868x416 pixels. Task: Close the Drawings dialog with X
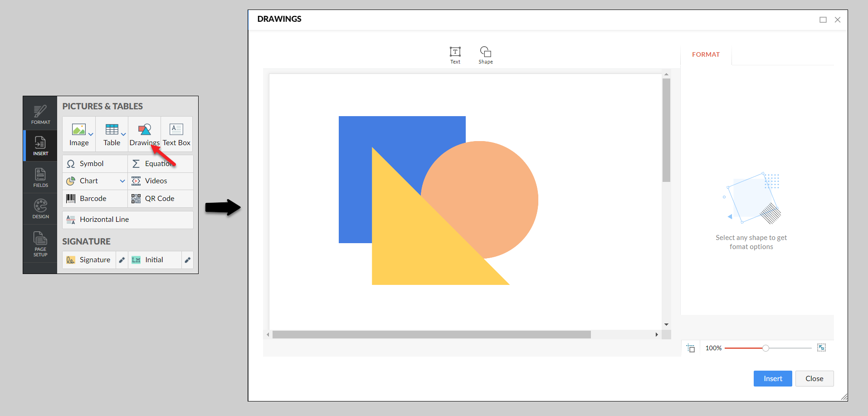[838, 20]
